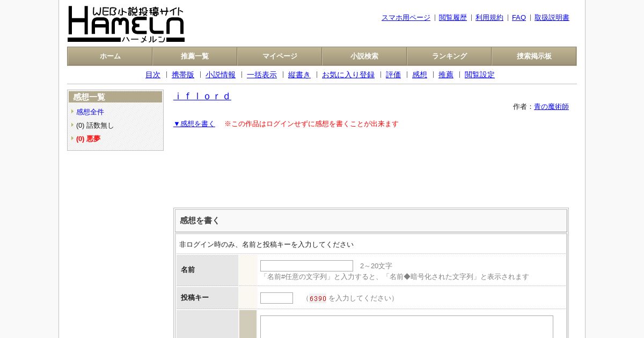Screen dimensions: 644x338
Task: Click (0) 話数無し sidebar entry
Action: [x=95, y=126]
